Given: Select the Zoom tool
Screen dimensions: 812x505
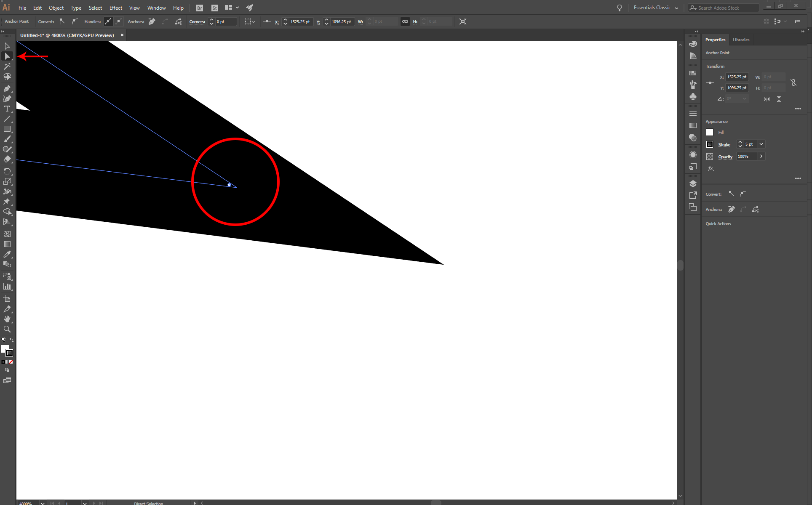Looking at the screenshot, I should [x=7, y=330].
